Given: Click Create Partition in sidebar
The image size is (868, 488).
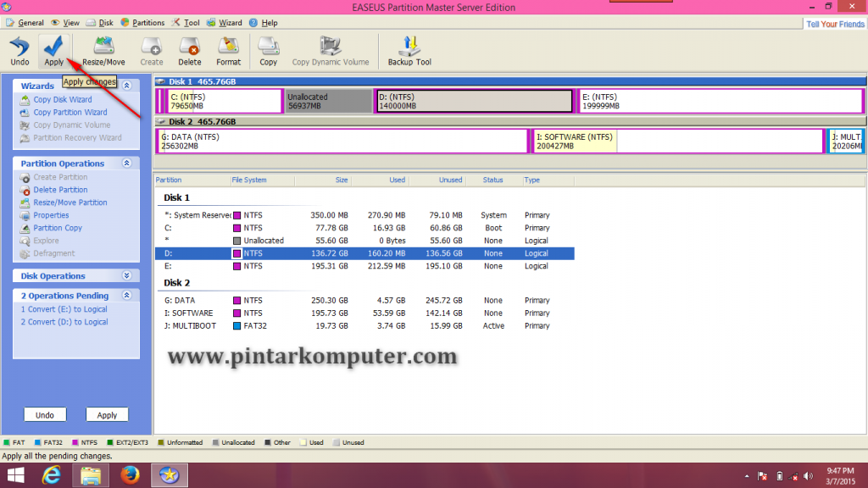Looking at the screenshot, I should click(53, 177).
